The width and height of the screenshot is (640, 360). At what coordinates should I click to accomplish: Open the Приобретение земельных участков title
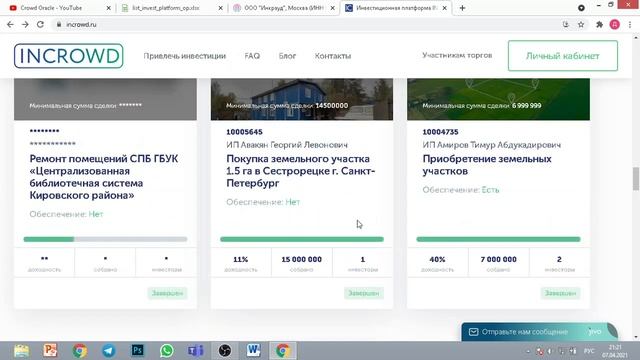[x=487, y=164]
